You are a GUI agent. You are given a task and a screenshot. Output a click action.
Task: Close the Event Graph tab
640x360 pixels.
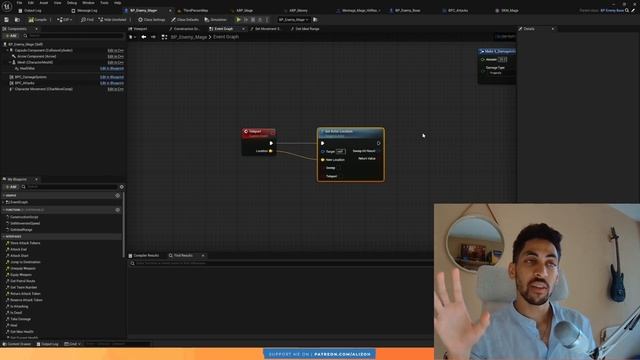[x=244, y=29]
